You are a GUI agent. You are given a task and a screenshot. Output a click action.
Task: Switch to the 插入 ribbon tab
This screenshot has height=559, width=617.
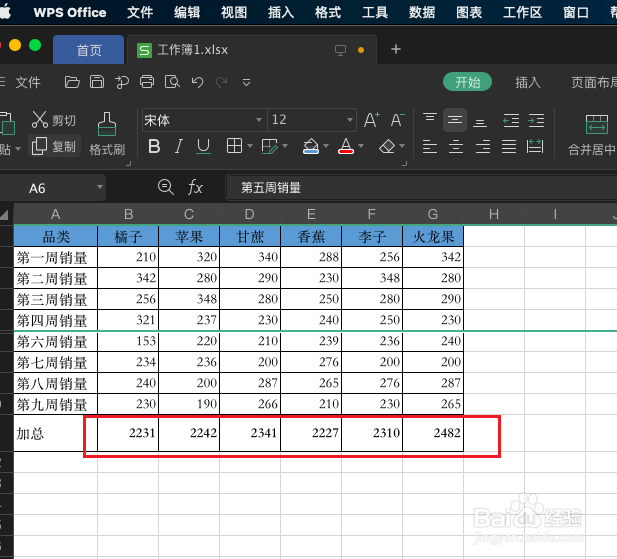pyautogui.click(x=528, y=82)
